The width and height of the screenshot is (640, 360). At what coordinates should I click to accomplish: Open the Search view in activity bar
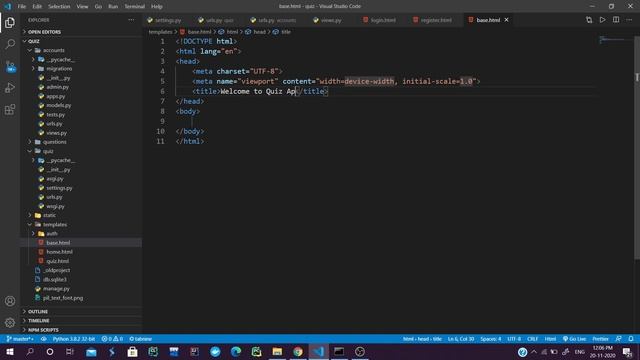click(x=10, y=44)
